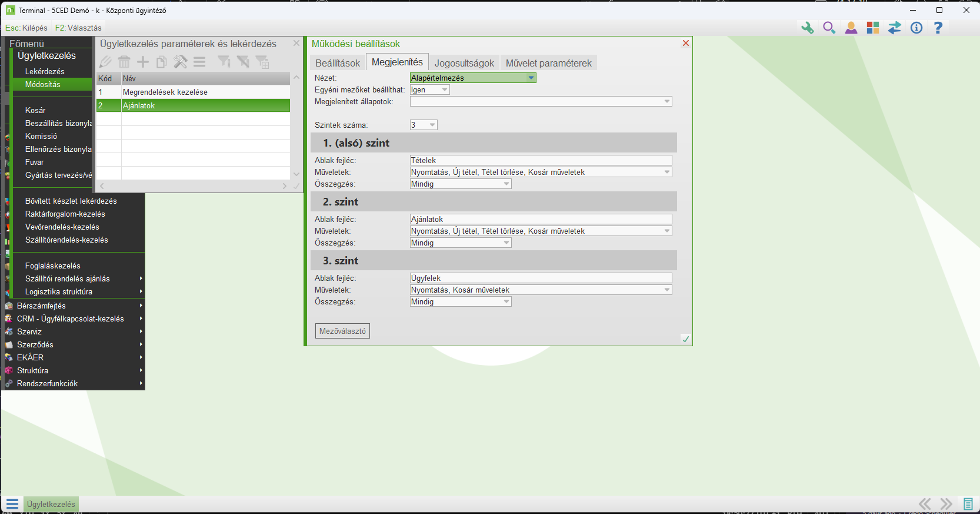Click the double left chevron in bottom bar
This screenshot has height=514, width=980.
click(925, 504)
